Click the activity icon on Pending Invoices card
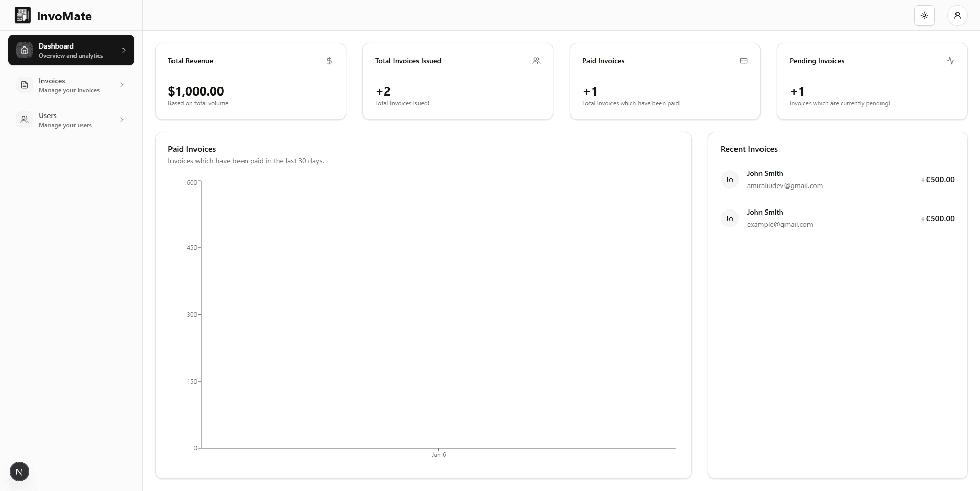Screen dimensions: 980x491 951,61
